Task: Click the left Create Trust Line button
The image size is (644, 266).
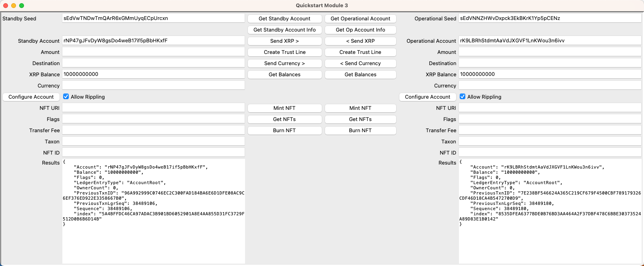Action: [x=284, y=52]
